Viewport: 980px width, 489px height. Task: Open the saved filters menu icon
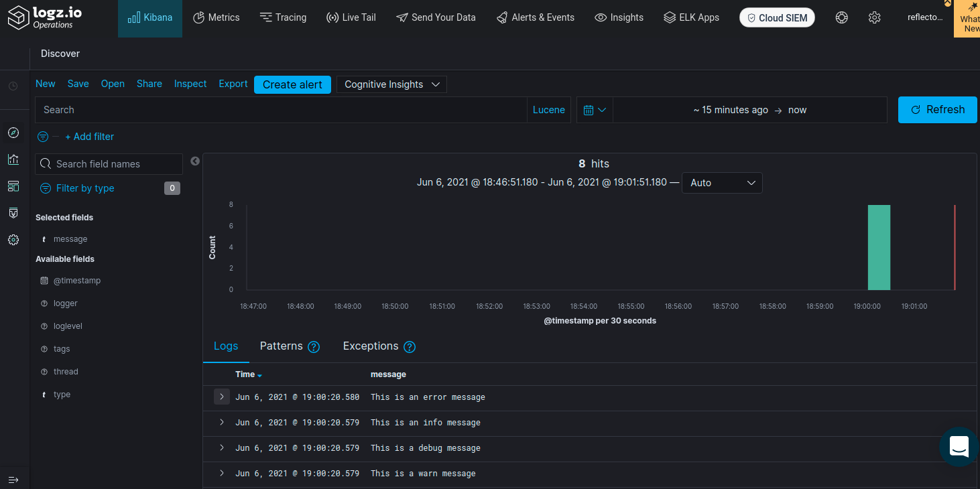[43, 137]
